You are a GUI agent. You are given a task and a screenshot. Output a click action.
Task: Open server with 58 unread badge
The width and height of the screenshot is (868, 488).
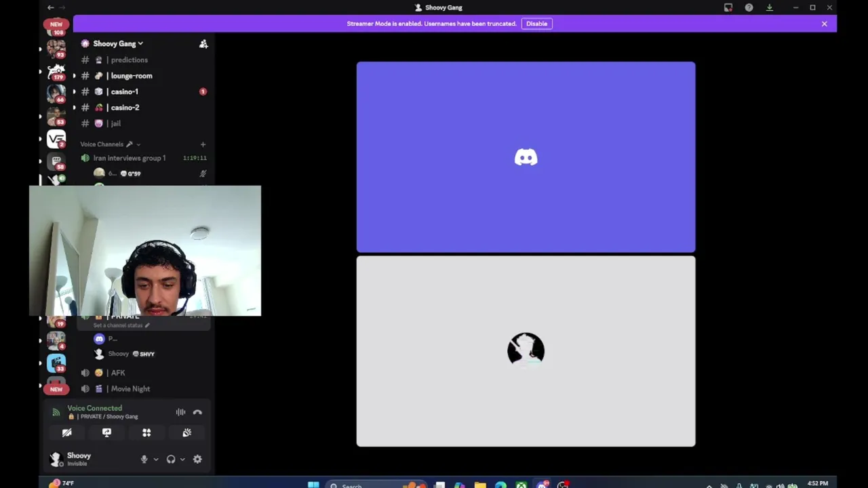pyautogui.click(x=56, y=161)
